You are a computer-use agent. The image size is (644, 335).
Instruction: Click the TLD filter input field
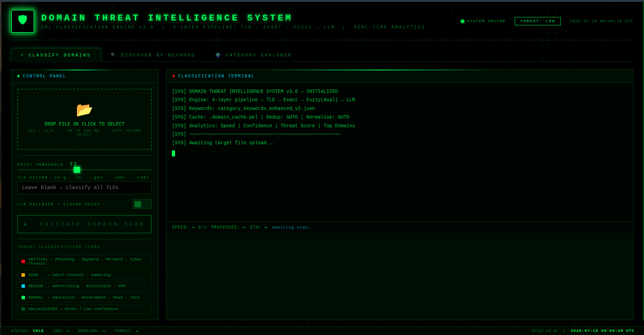pyautogui.click(x=85, y=188)
